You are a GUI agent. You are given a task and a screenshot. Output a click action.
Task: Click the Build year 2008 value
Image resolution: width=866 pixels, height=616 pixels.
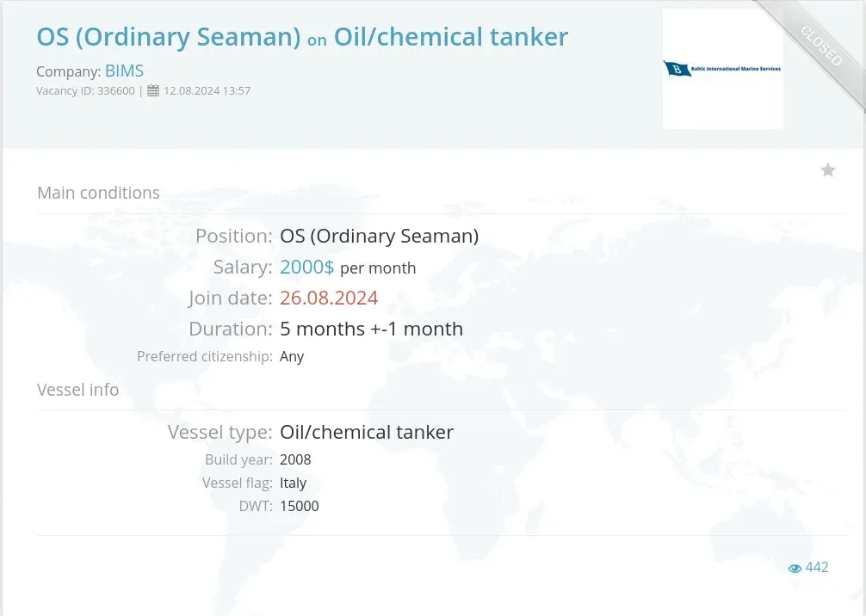tap(295, 459)
